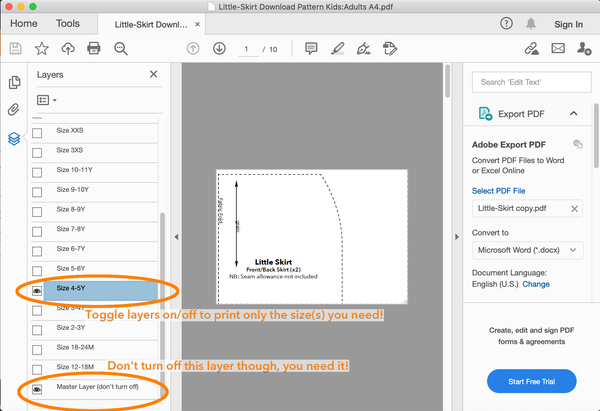Send file by email envelope icon

click(x=557, y=48)
